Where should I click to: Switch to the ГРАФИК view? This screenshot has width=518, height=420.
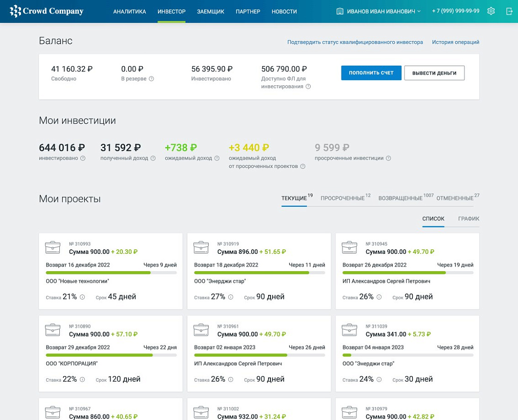point(468,218)
